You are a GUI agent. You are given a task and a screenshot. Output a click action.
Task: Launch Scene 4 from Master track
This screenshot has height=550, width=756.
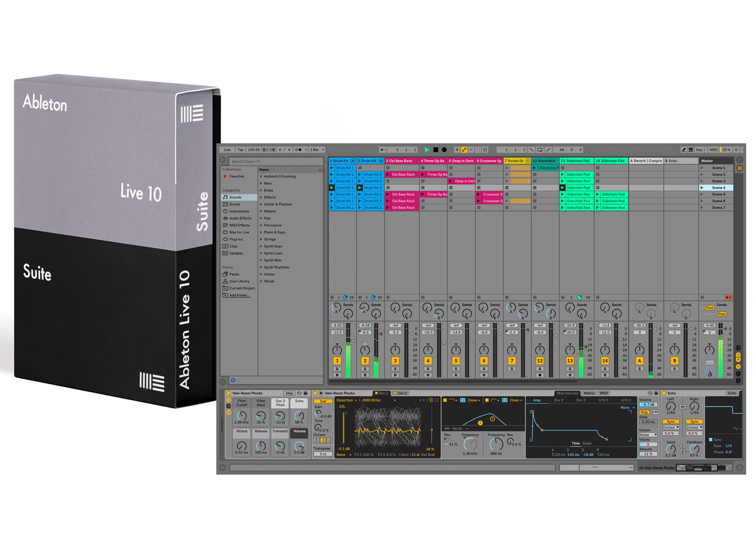point(702,188)
